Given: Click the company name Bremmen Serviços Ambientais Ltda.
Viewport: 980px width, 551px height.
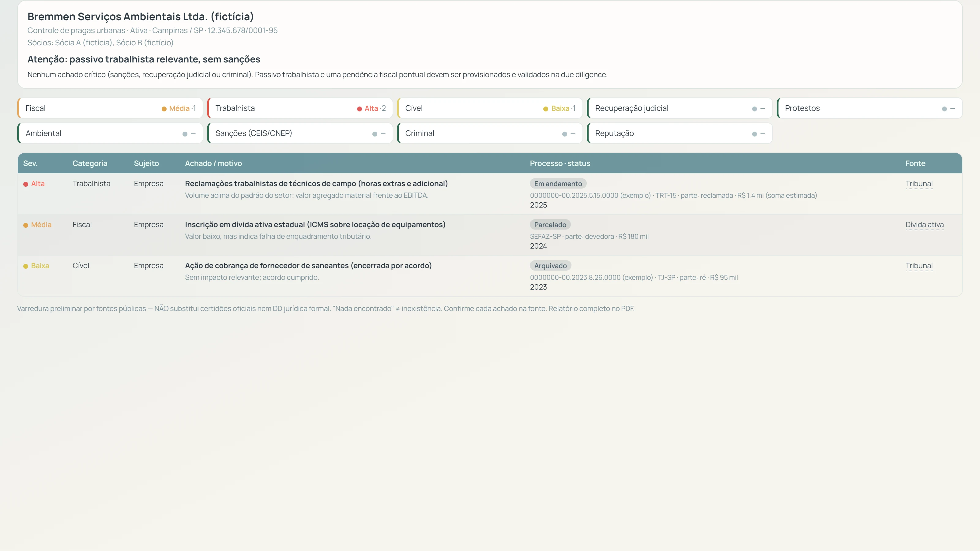Looking at the screenshot, I should click(140, 17).
